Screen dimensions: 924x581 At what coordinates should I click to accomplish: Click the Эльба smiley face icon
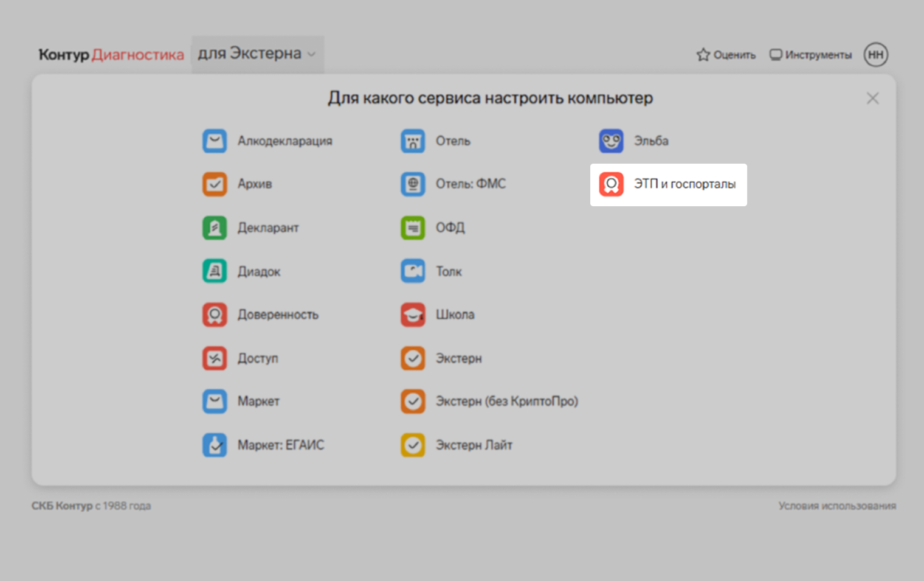point(611,141)
